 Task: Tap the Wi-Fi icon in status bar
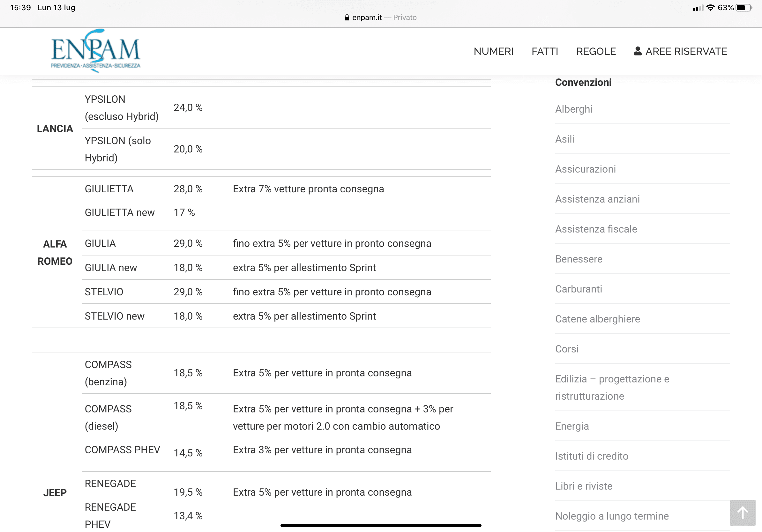click(x=711, y=8)
